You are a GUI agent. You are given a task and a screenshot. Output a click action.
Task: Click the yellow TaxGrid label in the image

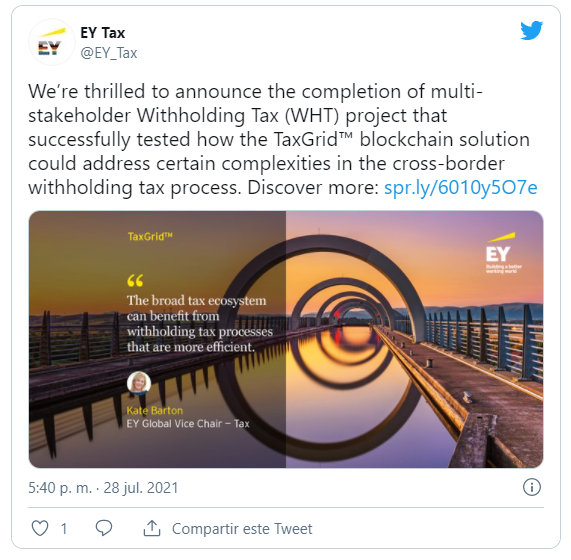(x=150, y=237)
